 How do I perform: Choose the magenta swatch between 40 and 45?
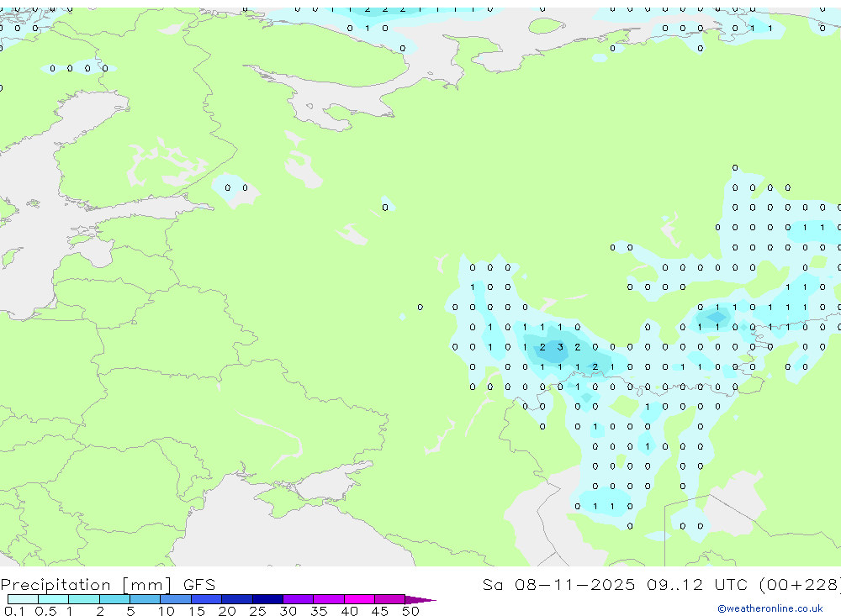click(359, 599)
